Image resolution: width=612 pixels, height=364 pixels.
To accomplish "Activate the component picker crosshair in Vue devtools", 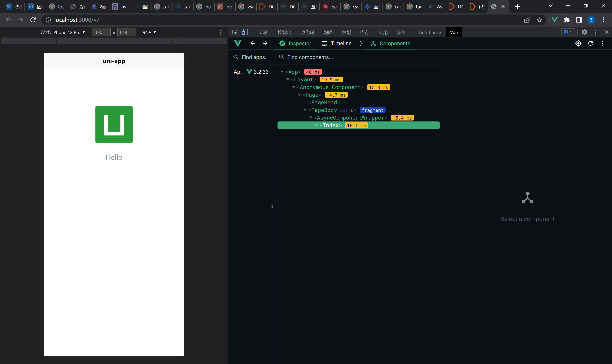I will tap(578, 43).
